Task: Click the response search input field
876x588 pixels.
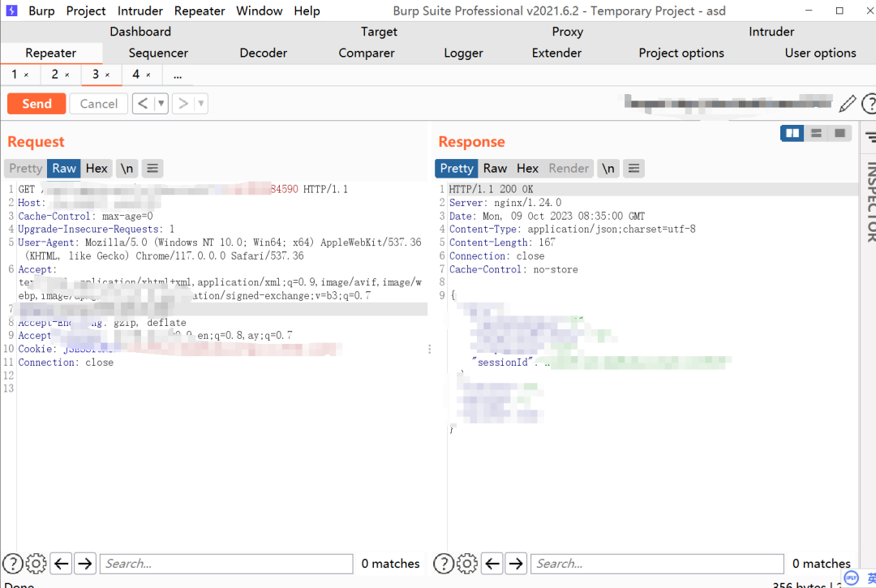Action: point(657,564)
